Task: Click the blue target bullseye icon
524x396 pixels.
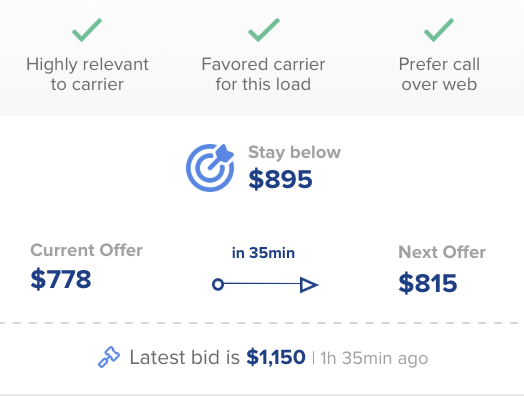Action: (210, 168)
